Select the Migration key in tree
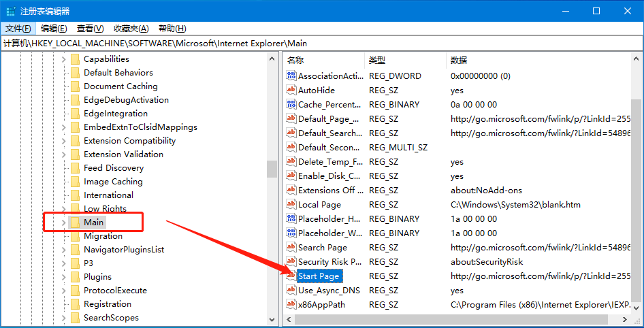This screenshot has height=328, width=644. (103, 236)
